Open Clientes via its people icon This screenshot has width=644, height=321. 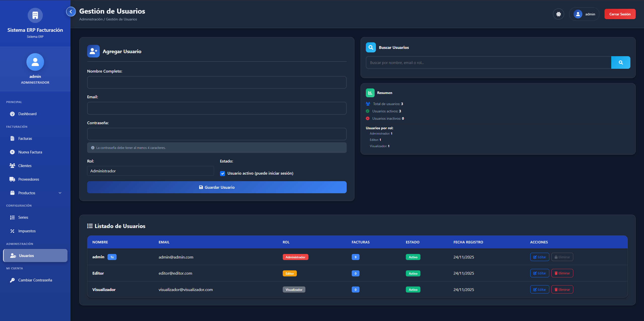pos(13,166)
